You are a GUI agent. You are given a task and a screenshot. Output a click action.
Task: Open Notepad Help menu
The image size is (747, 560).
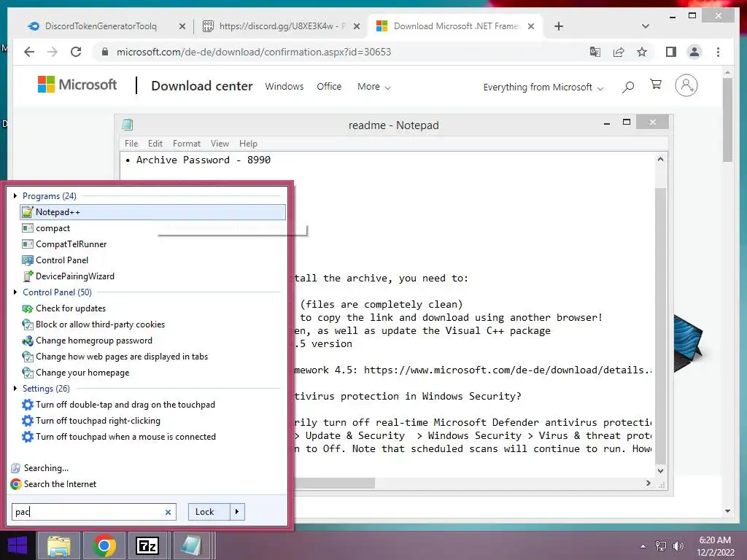click(248, 144)
